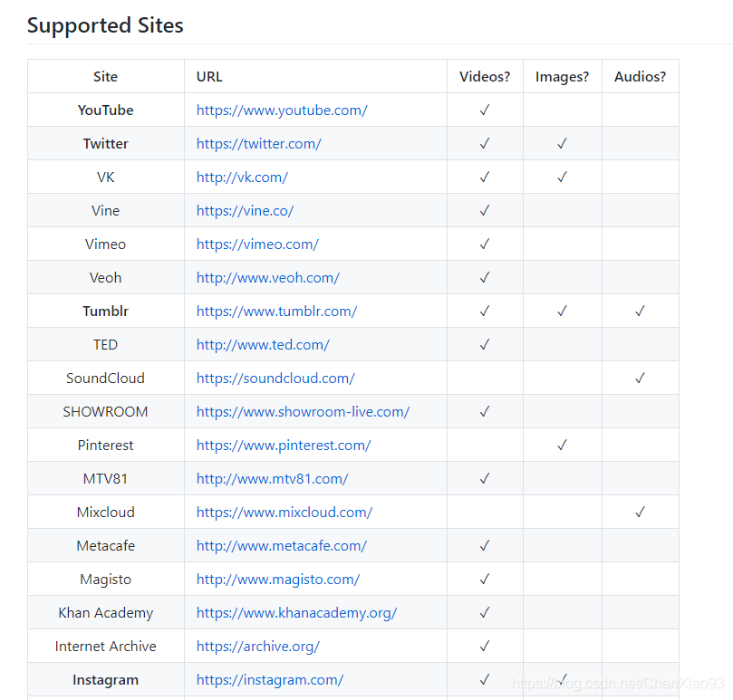Open the soundcloud.com link
Image resolution: width=733 pixels, height=700 pixels.
pyautogui.click(x=275, y=379)
